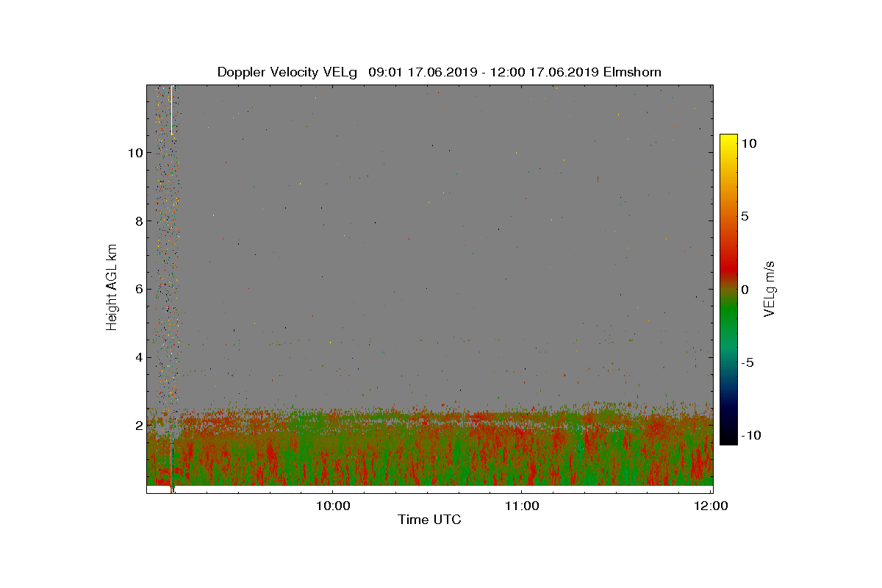The height and width of the screenshot is (588, 882).
Task: Select the 10:00 time tick label
Action: coord(332,506)
